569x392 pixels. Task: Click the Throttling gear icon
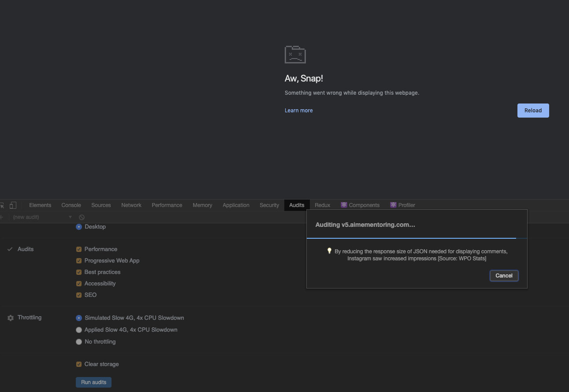[11, 318]
